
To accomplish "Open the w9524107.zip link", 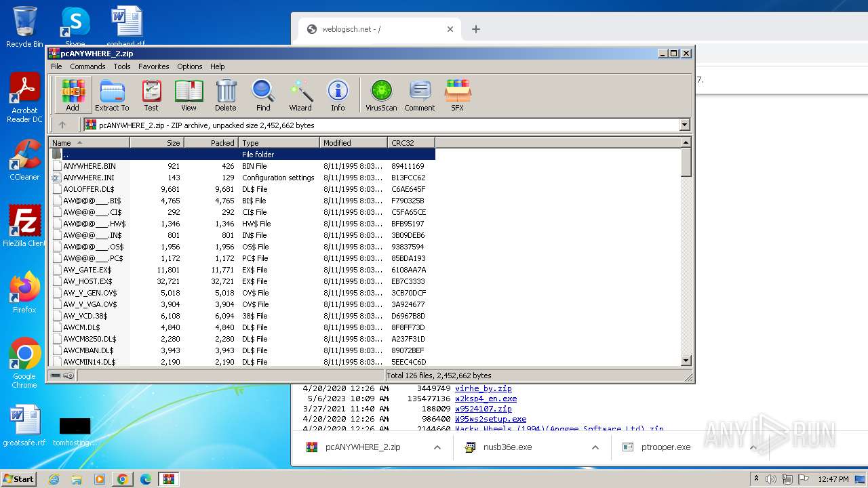I will pyautogui.click(x=484, y=409).
